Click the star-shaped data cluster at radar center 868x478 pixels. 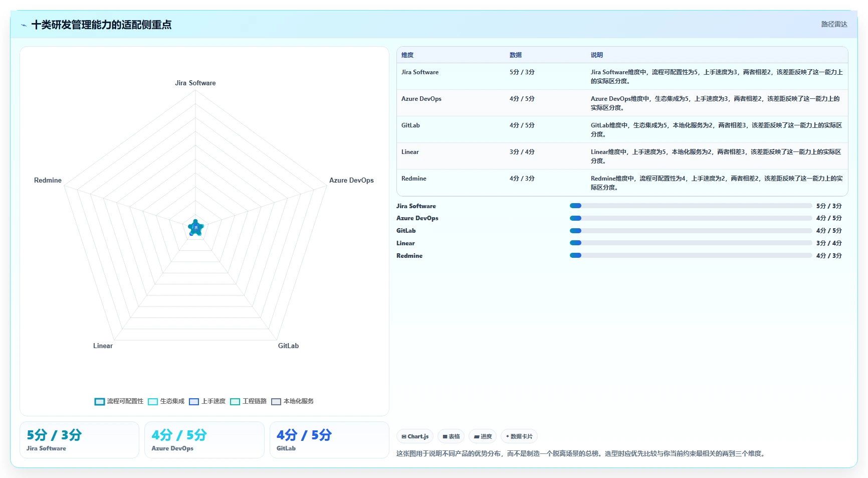coord(195,228)
